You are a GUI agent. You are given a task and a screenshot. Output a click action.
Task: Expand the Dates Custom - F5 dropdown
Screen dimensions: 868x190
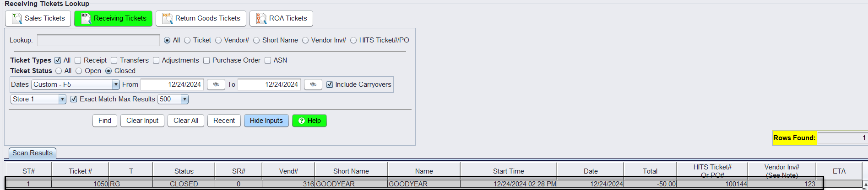116,84
